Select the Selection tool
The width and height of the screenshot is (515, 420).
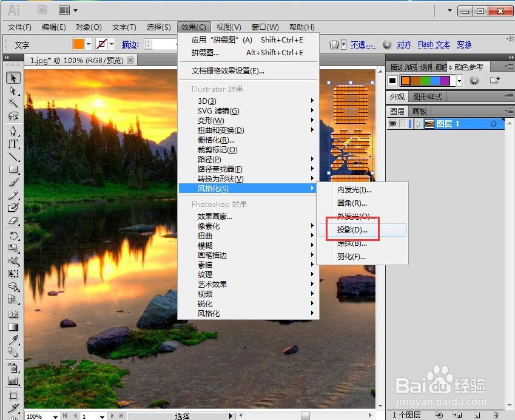pos(12,78)
